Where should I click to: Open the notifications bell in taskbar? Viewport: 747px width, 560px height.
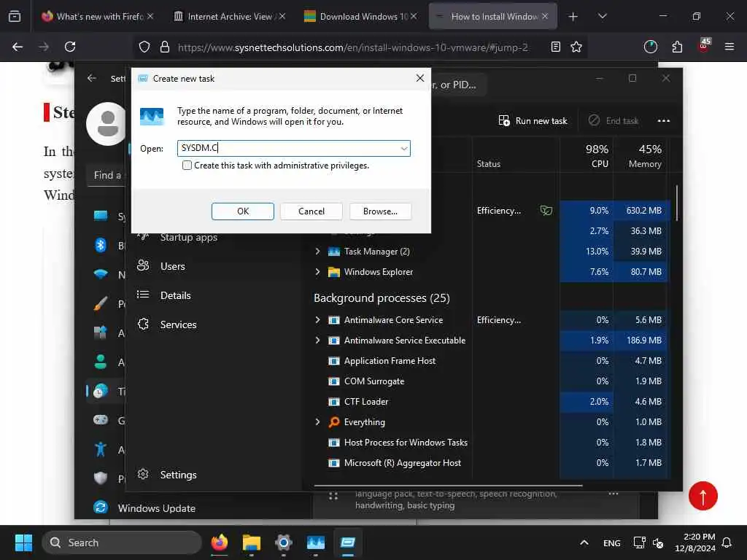point(727,542)
